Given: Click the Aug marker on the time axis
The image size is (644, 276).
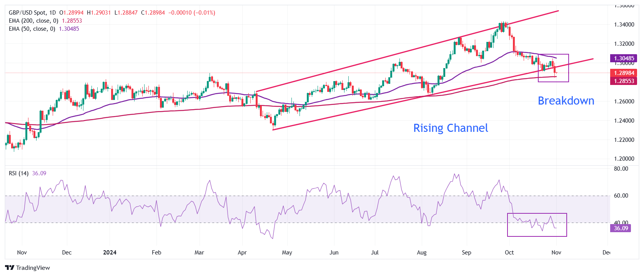Looking at the screenshot, I should (421, 253).
